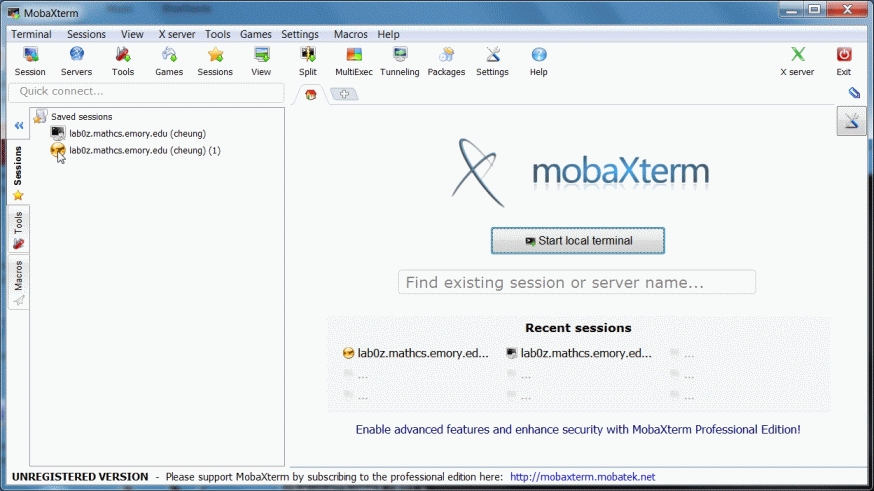
Task: Open the Packages toolbar icon
Action: pos(446,61)
